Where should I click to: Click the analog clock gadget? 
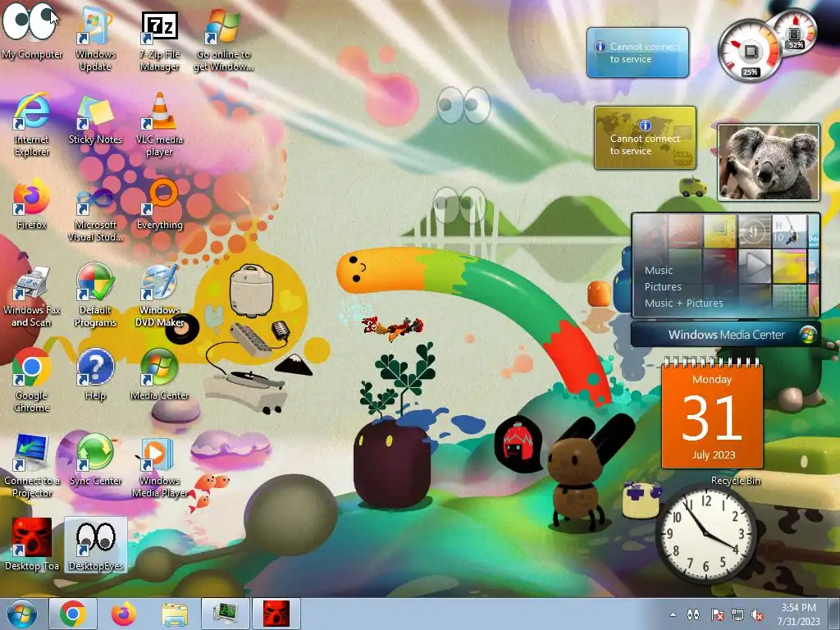(706, 533)
